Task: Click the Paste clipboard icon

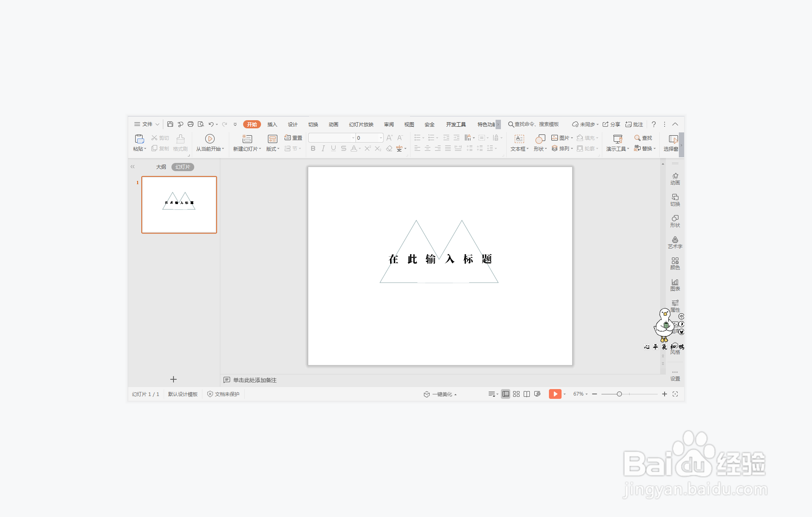Action: point(139,139)
